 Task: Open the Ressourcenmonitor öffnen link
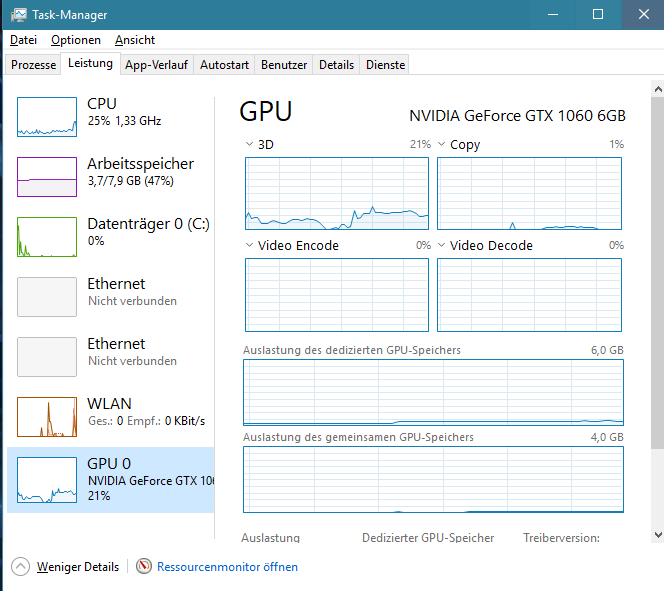point(227,567)
